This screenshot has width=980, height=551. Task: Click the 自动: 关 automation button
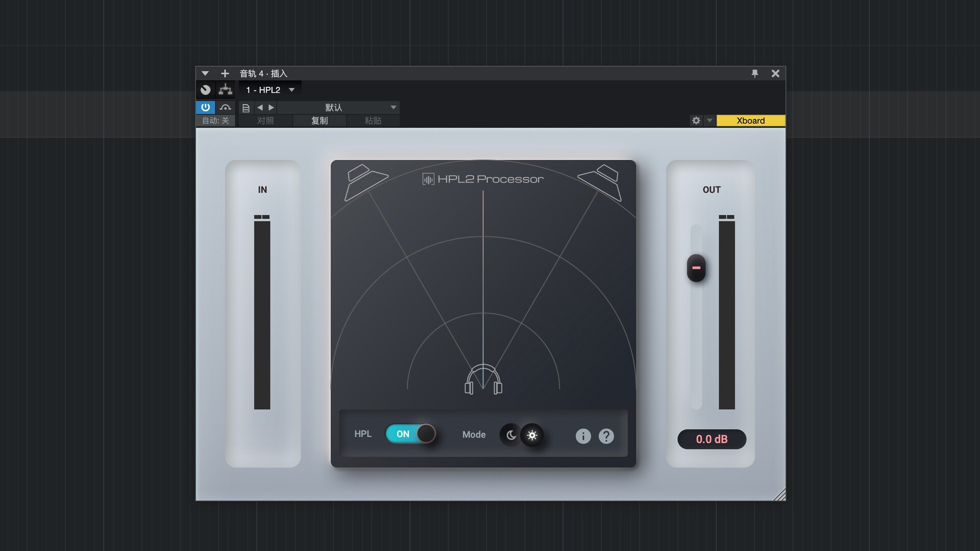[x=215, y=120]
